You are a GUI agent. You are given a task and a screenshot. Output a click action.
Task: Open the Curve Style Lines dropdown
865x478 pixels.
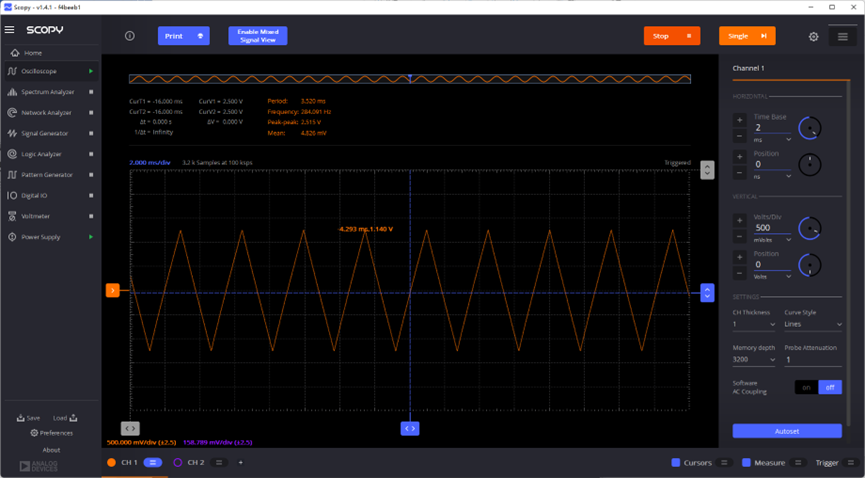[813, 325]
